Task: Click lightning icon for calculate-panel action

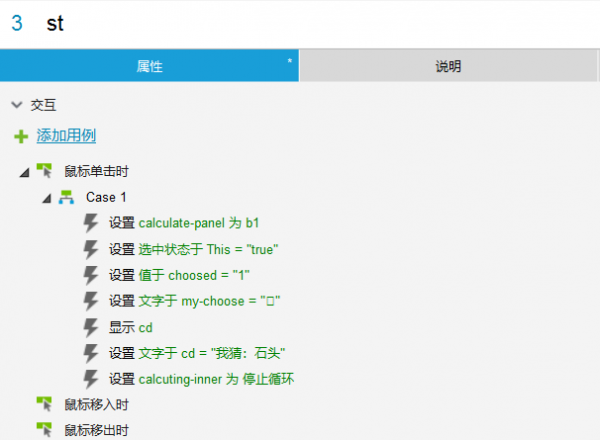Action: 91,223
